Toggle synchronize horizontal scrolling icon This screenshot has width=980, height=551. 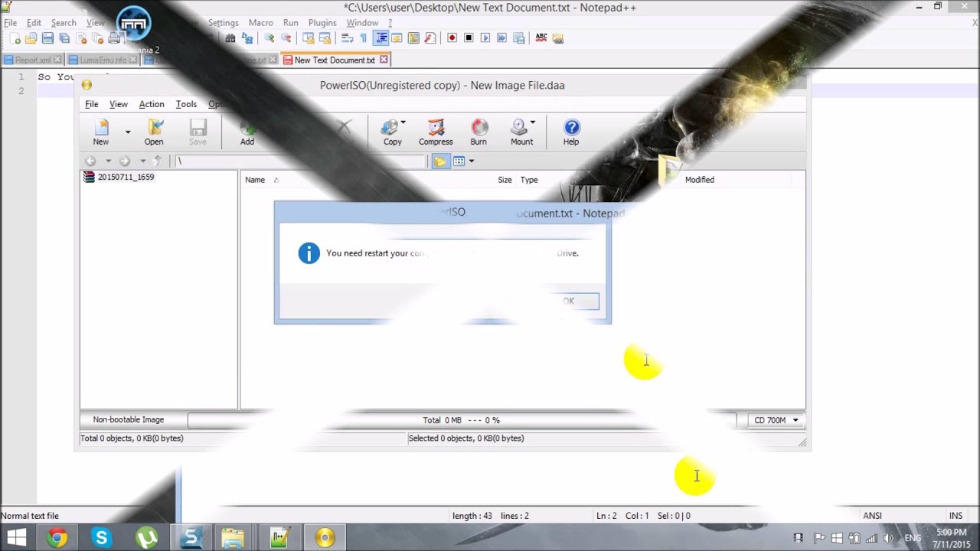(x=325, y=38)
